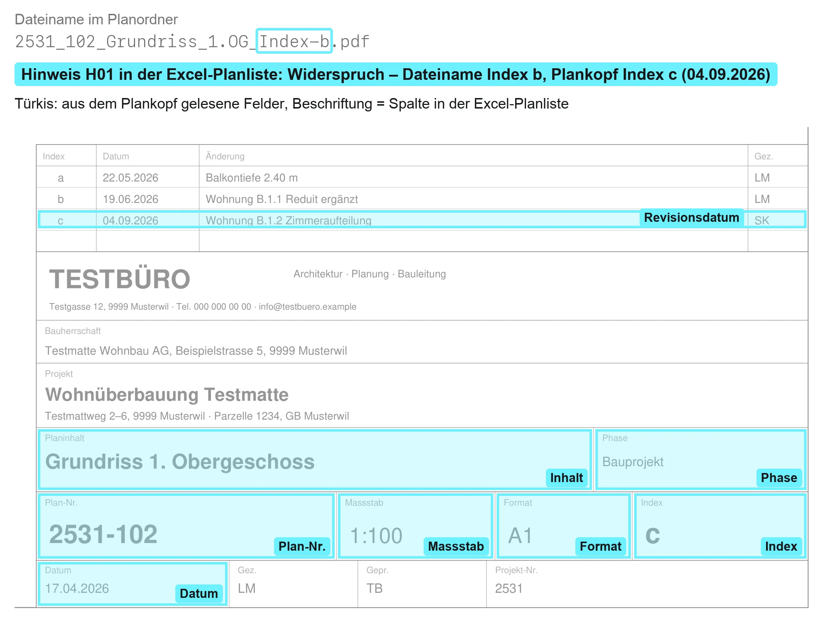840x632 pixels.
Task: Click the highlighted 'Index' label tag
Action: [x=781, y=547]
